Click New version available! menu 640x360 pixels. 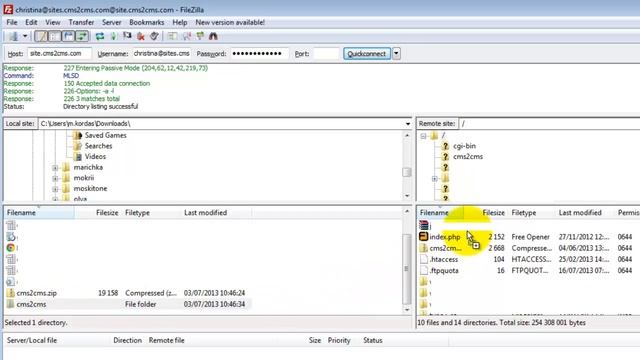click(230, 22)
